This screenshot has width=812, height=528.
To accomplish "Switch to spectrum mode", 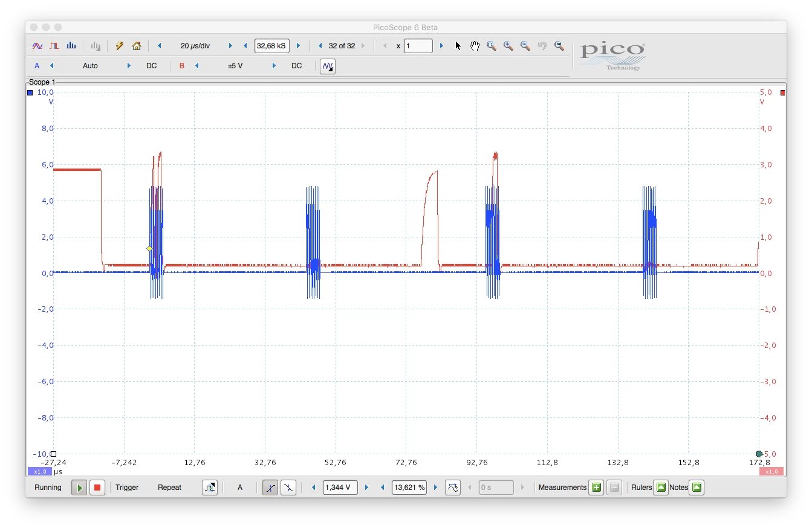I will 71,46.
